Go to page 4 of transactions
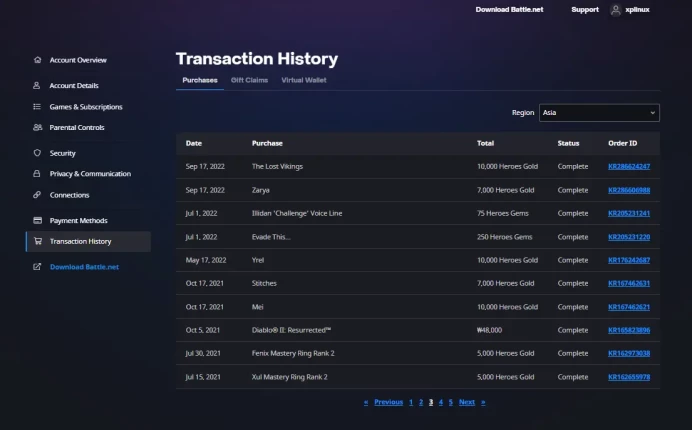This screenshot has width=692, height=430. [x=440, y=402]
